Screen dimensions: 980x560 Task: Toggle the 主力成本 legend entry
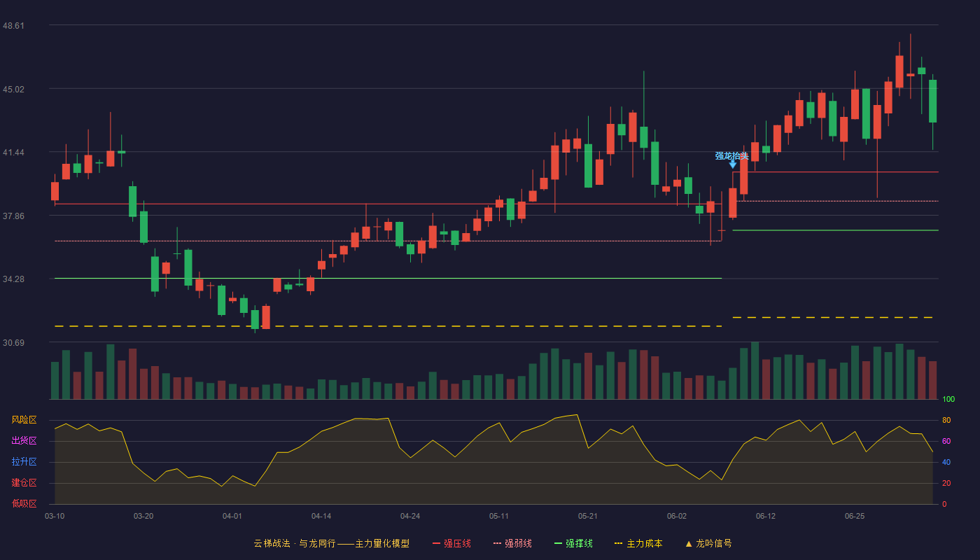pos(638,543)
